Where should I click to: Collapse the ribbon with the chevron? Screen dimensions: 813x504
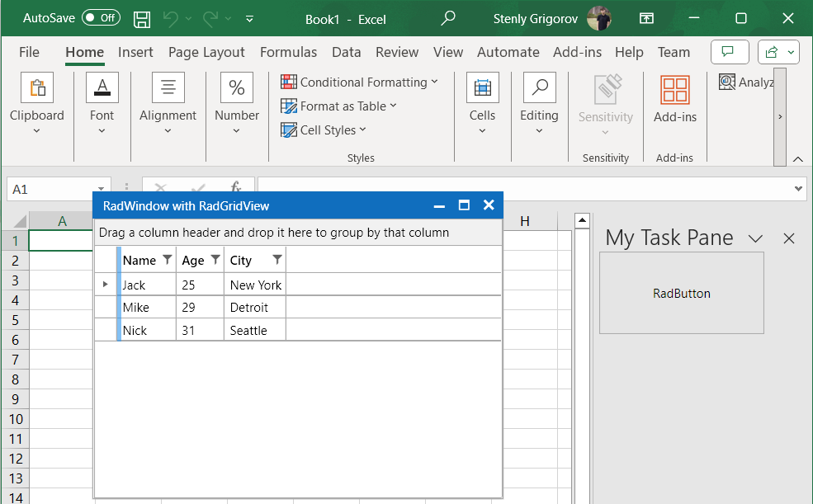pos(797,158)
